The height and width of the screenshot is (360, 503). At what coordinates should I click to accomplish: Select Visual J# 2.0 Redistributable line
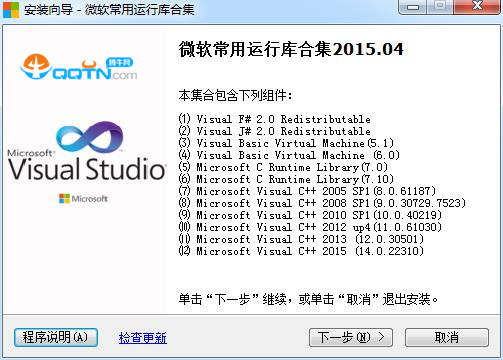point(275,131)
